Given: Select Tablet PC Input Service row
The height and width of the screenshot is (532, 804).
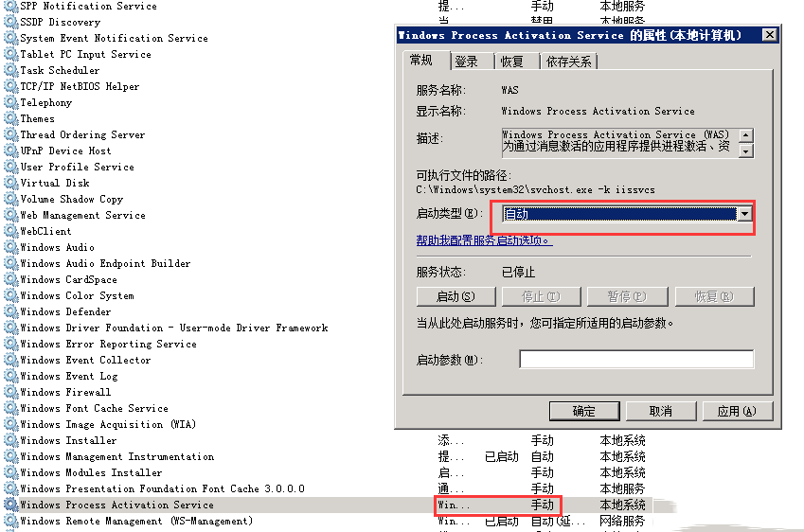Looking at the screenshot, I should tap(85, 54).
